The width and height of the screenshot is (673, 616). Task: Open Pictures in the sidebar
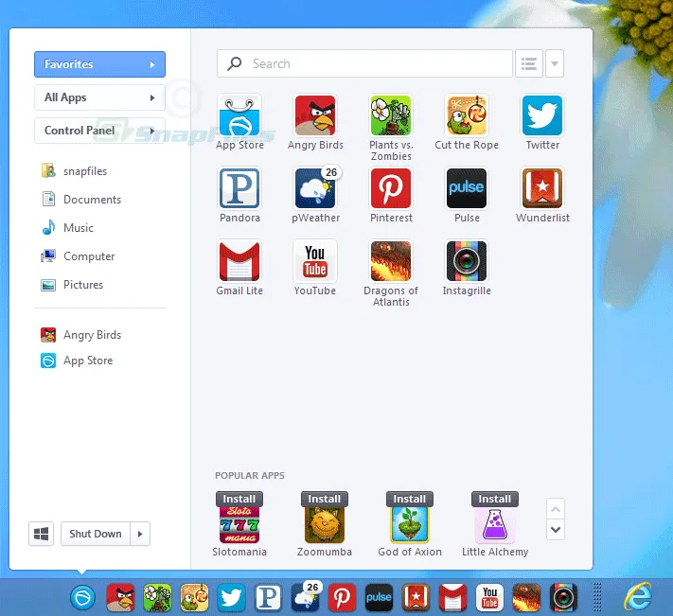pyautogui.click(x=72, y=285)
